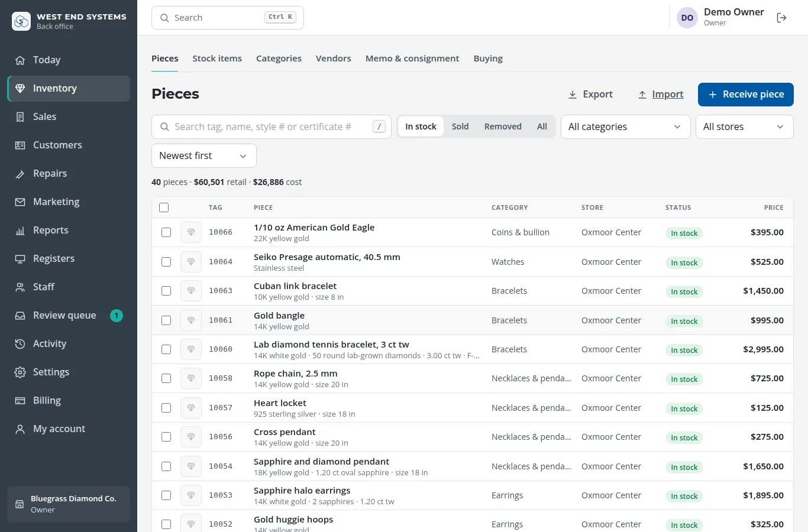808x532 pixels.
Task: Open Customers via its ID card icon
Action: (x=20, y=145)
